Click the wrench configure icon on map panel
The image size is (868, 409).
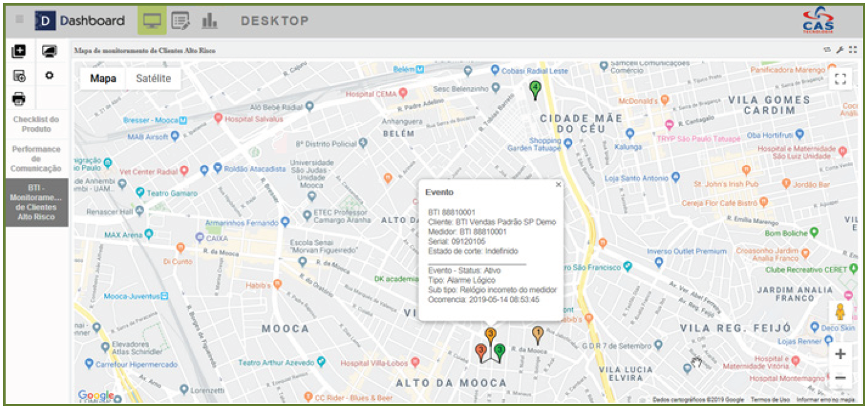click(x=840, y=50)
